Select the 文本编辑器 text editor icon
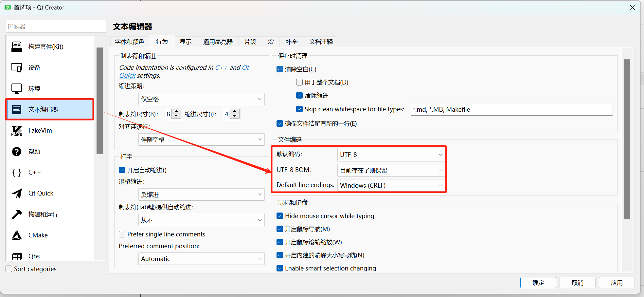This screenshot has width=644, height=297. tap(17, 110)
